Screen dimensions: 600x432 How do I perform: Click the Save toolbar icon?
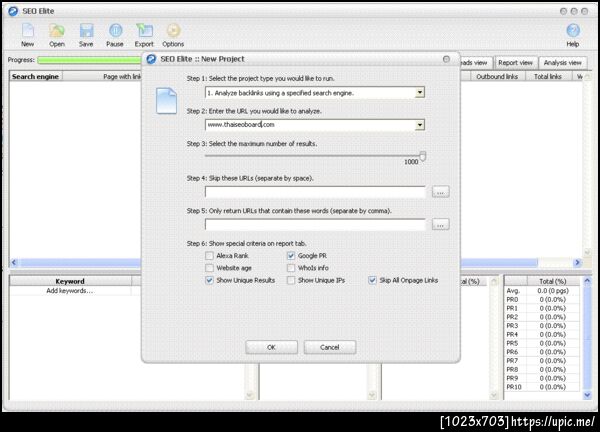click(86, 35)
